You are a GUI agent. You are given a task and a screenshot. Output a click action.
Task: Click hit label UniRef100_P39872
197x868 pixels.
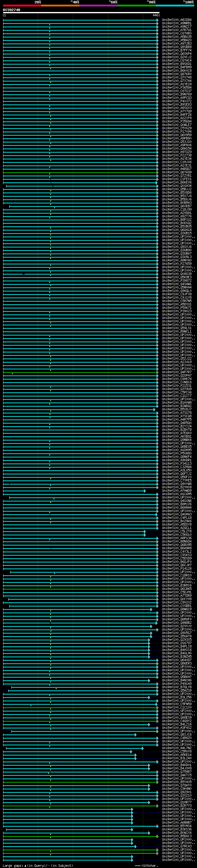[176, 281]
